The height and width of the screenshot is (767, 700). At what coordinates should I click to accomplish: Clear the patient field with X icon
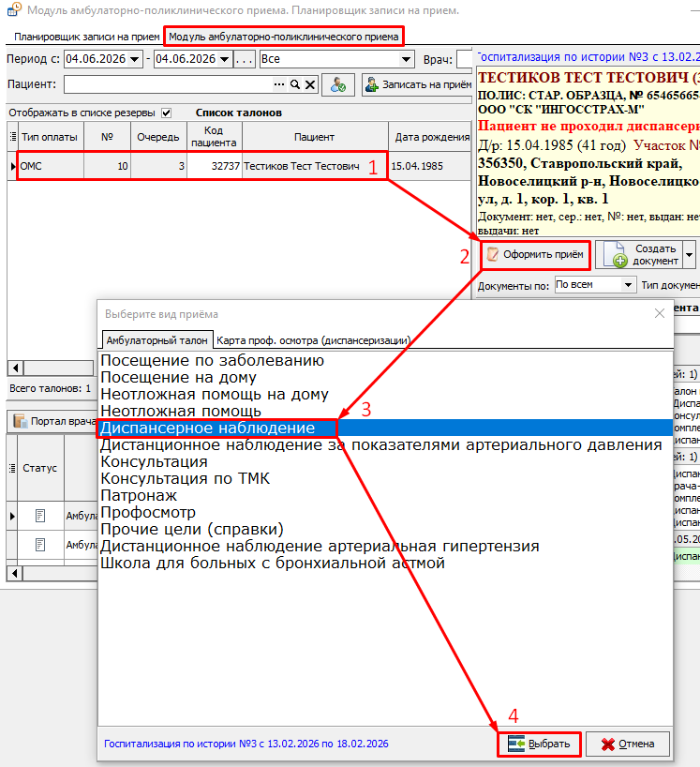pyautogui.click(x=310, y=84)
